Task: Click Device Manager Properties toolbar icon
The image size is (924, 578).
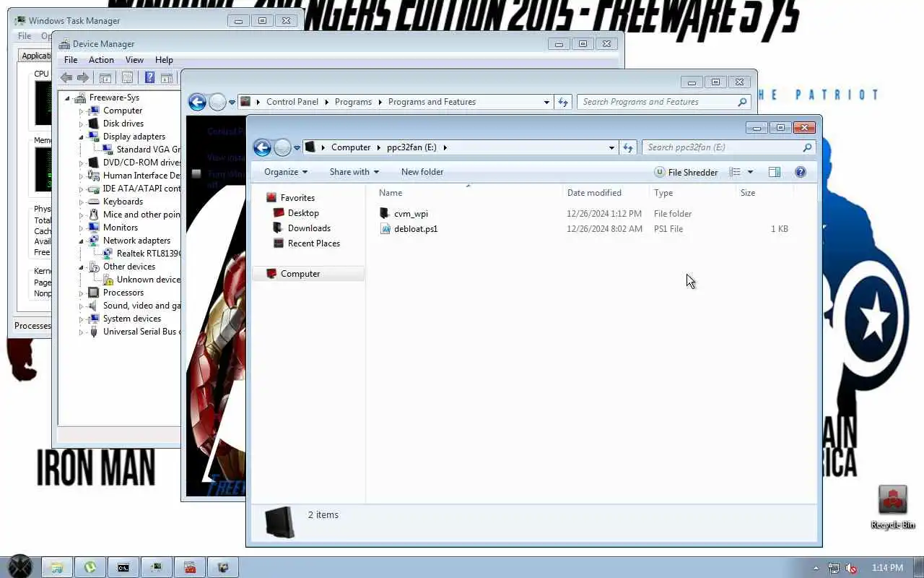Action: [127, 77]
